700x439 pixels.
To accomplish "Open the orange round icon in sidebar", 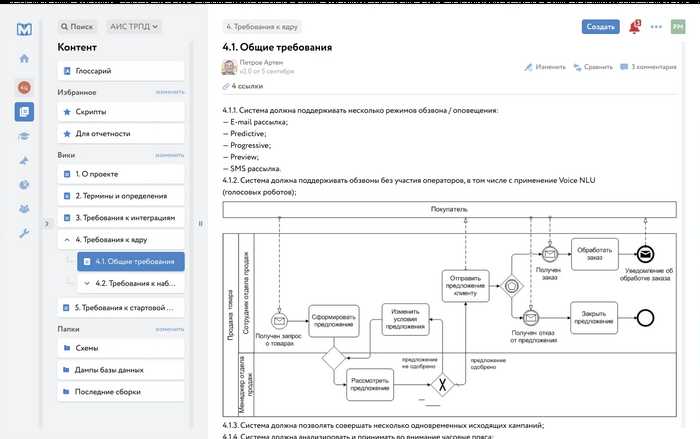I will coord(24,88).
